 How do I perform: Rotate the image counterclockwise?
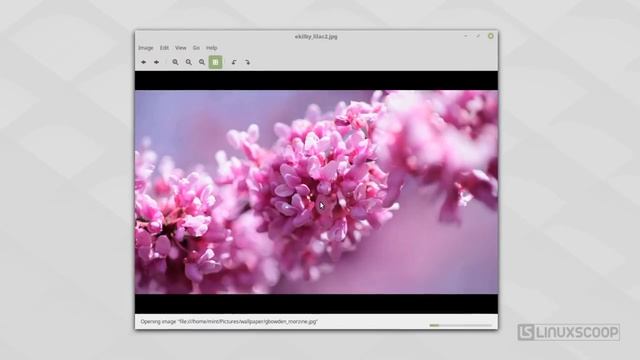pos(234,62)
